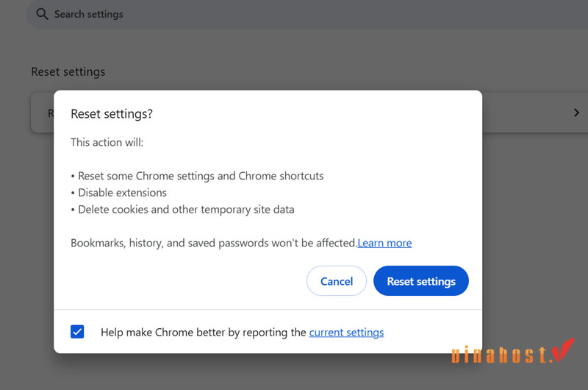Expand the Reset settings row chevron arrow

[576, 113]
